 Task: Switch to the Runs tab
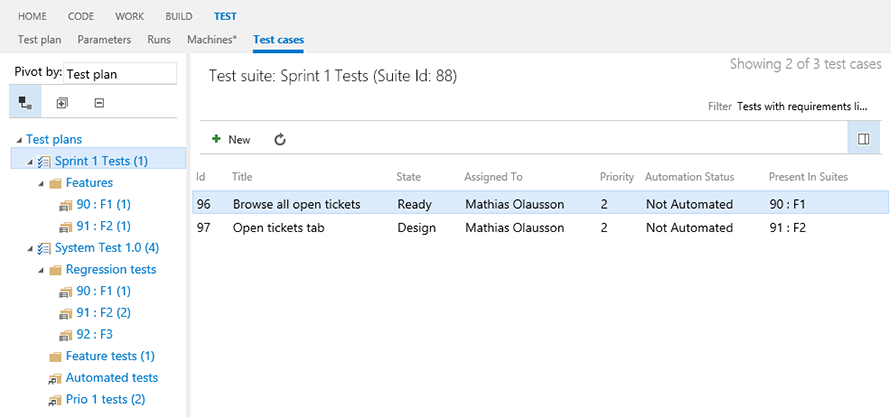(x=159, y=40)
